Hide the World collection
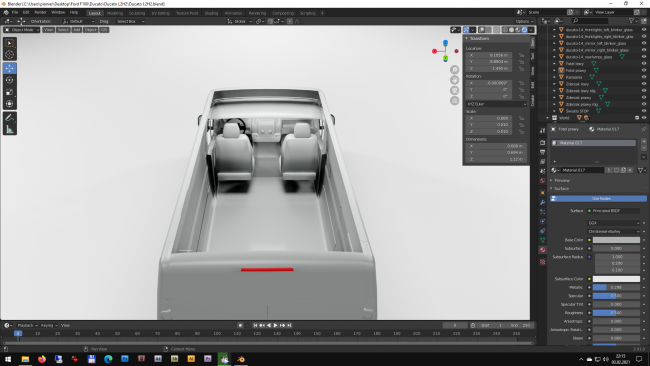650x366 pixels. point(644,118)
